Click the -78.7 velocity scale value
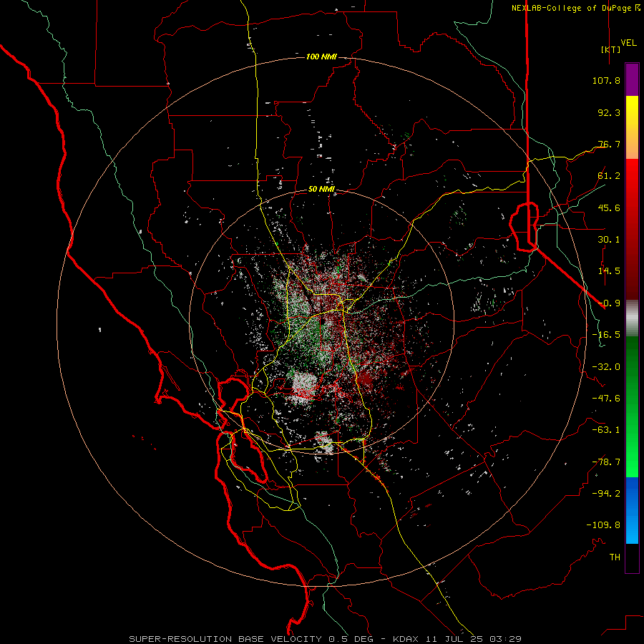 606,462
